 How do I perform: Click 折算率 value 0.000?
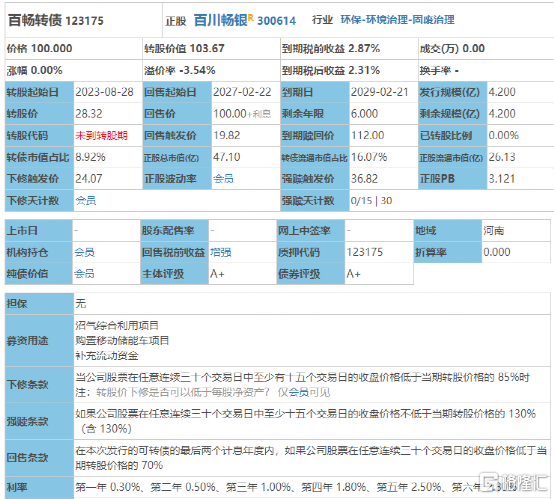pos(497,252)
